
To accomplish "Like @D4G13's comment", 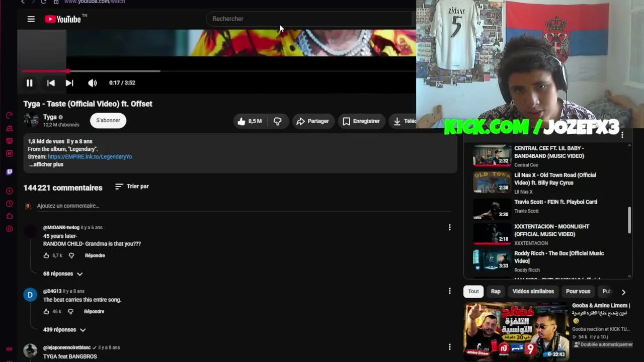I will click(46, 312).
